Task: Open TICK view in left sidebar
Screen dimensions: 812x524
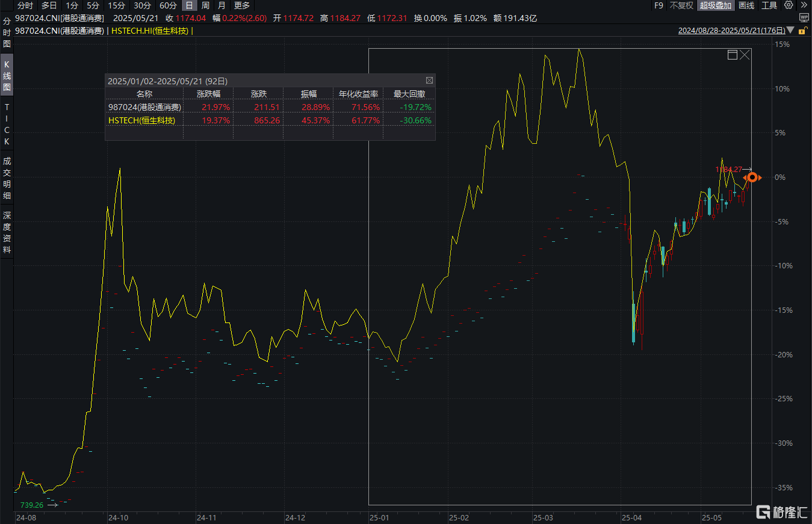Action: tap(7, 124)
